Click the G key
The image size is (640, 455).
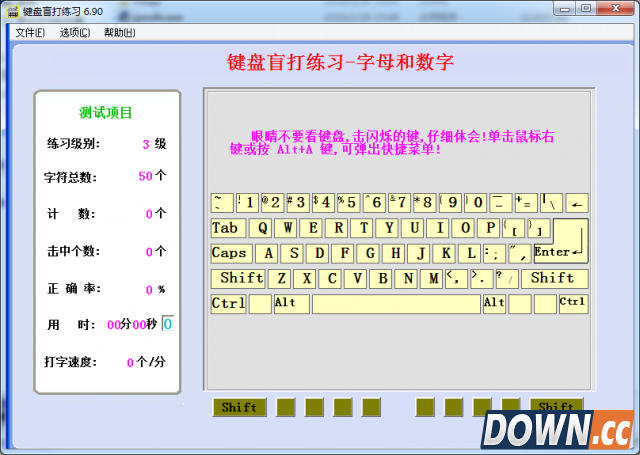click(368, 253)
